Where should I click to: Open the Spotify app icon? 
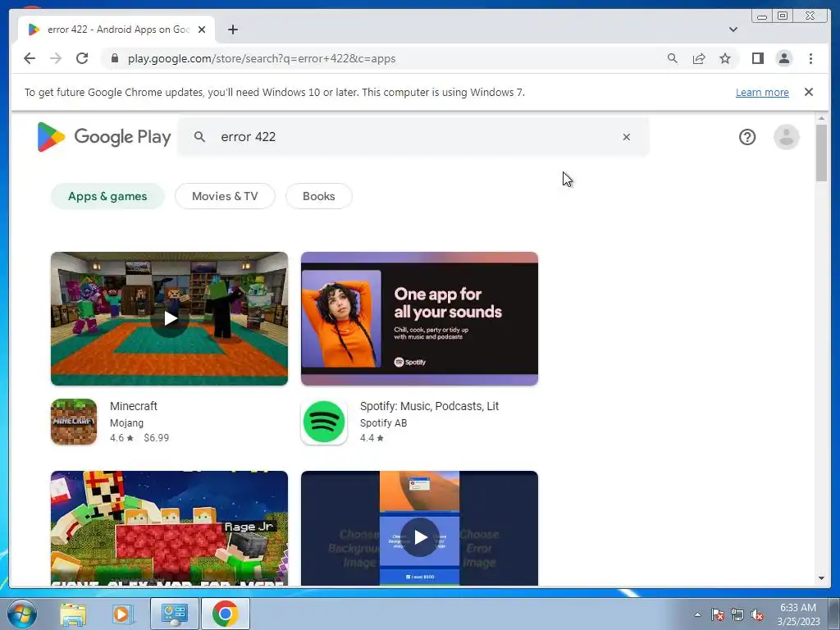[x=324, y=422]
